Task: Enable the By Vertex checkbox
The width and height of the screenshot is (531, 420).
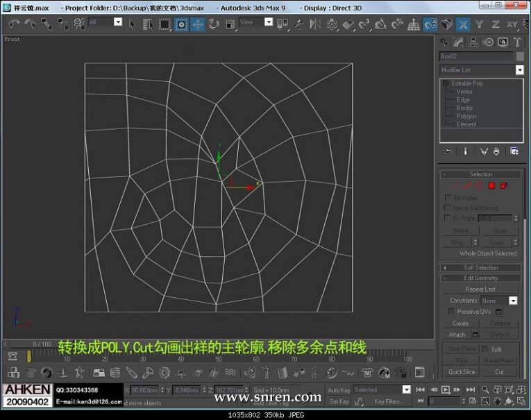Action: [x=448, y=198]
